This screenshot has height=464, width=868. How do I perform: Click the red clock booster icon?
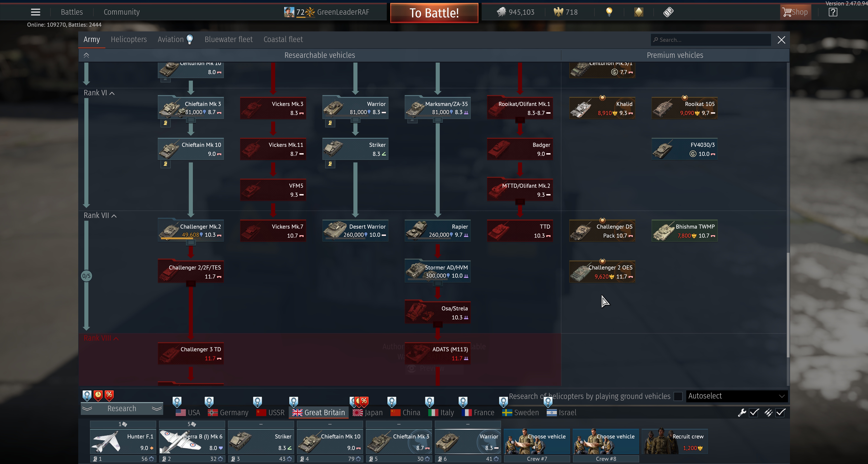click(98, 395)
